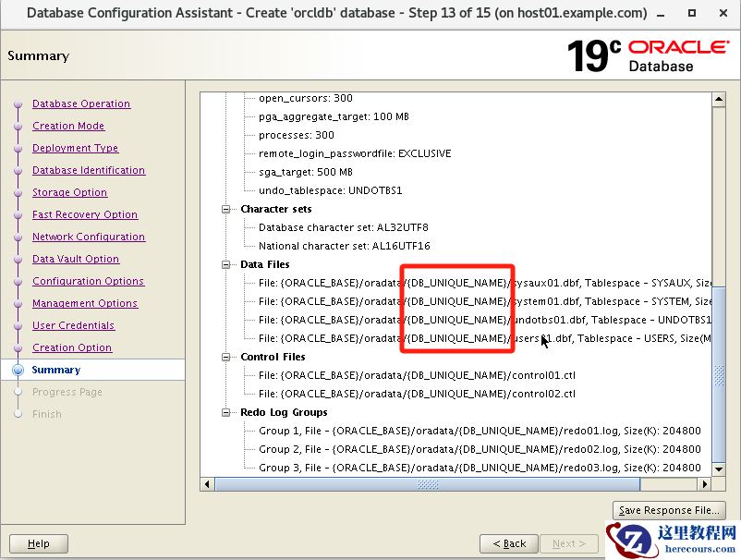Open Network Configuration step

point(89,237)
